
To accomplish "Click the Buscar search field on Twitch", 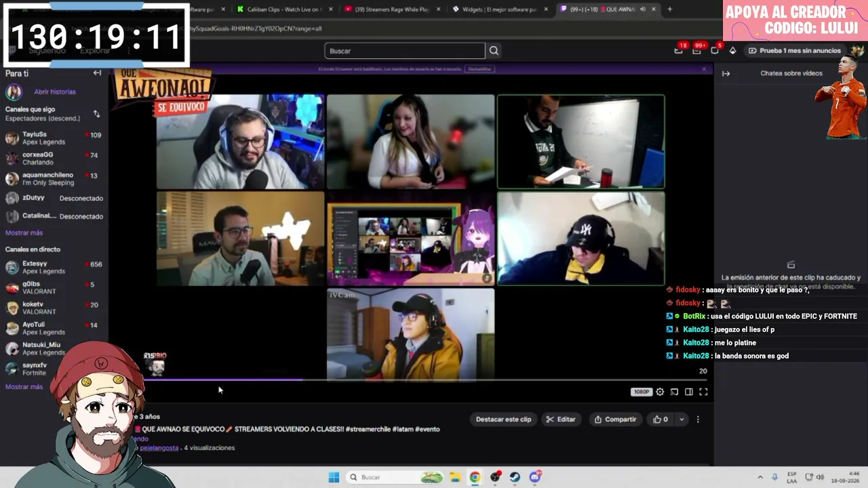I will (405, 51).
